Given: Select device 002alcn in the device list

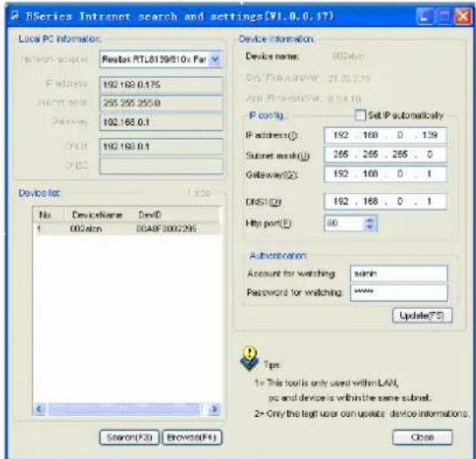Looking at the screenshot, I should pos(128,228).
